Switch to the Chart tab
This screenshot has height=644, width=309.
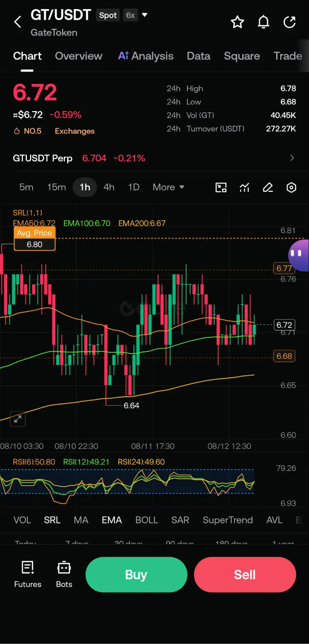pyautogui.click(x=27, y=56)
